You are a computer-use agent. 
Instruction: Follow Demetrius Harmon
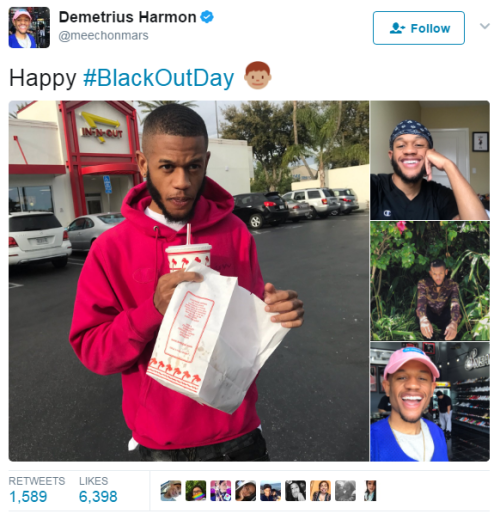[x=419, y=28]
